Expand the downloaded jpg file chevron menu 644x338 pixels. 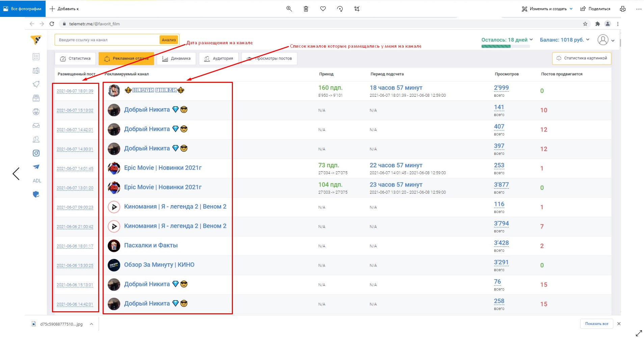click(x=91, y=324)
